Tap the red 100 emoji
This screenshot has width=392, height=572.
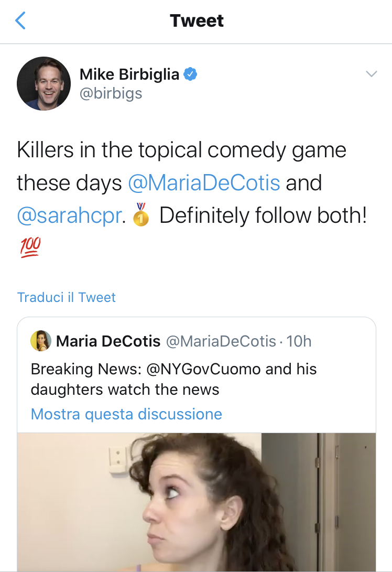(x=30, y=247)
